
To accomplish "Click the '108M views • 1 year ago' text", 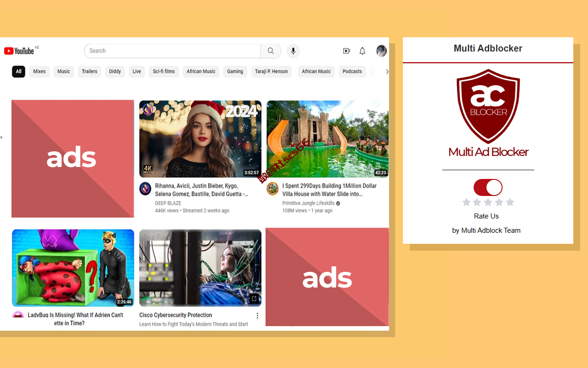I will click(307, 211).
